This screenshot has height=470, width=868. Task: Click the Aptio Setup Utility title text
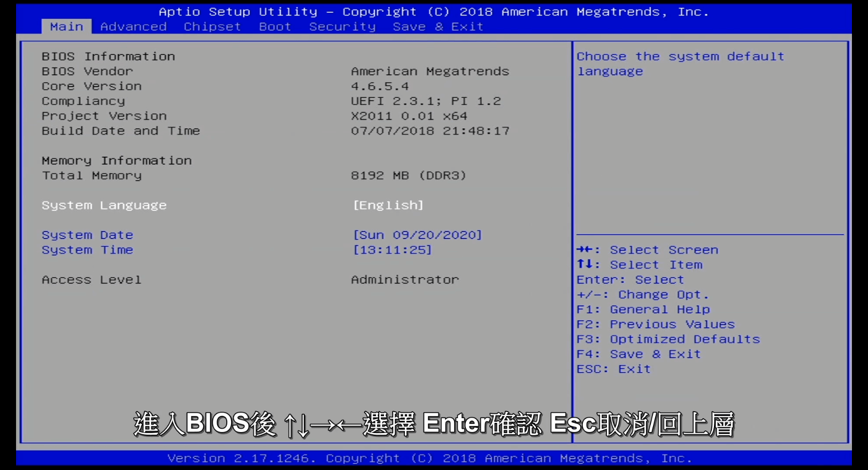pos(434,12)
